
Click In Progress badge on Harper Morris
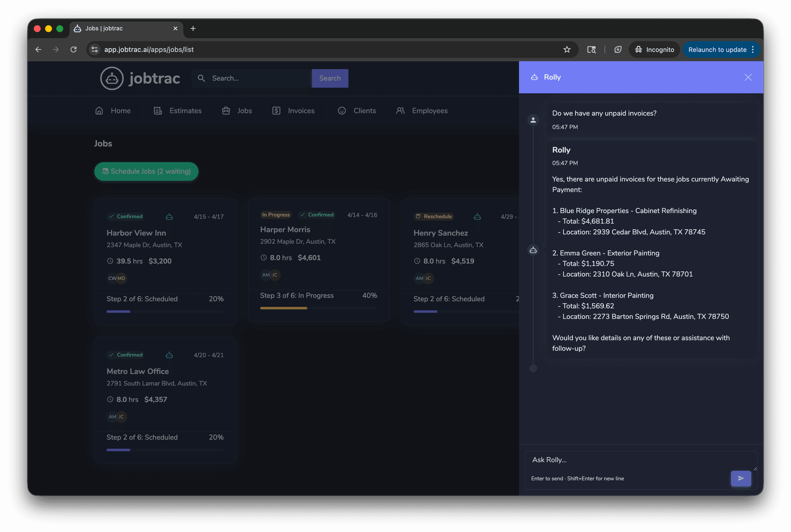click(x=275, y=215)
